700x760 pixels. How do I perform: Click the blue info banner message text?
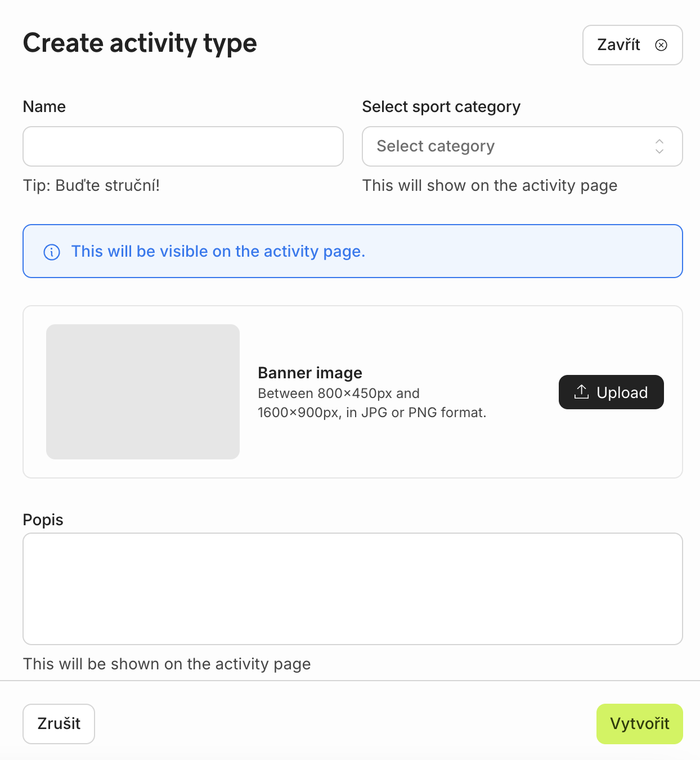(218, 252)
